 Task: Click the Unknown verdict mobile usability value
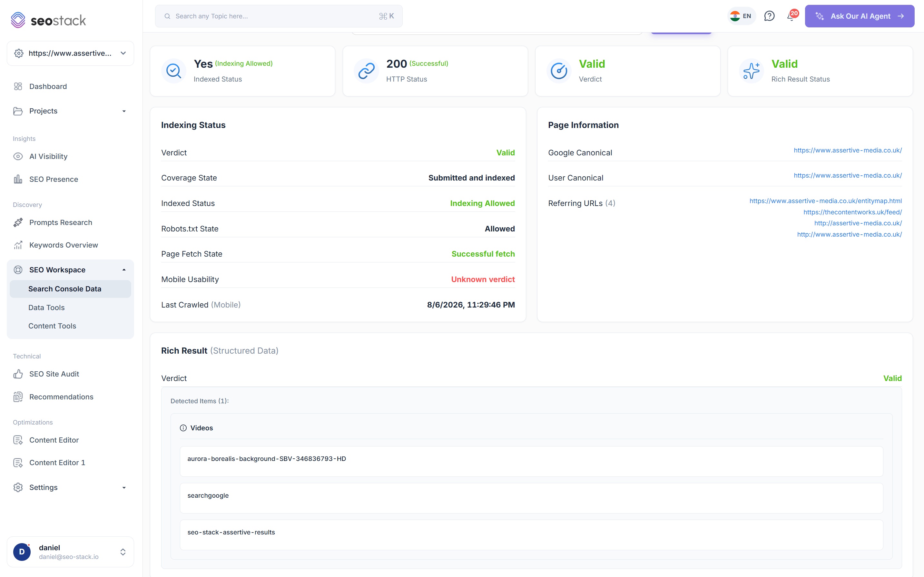[x=483, y=279]
